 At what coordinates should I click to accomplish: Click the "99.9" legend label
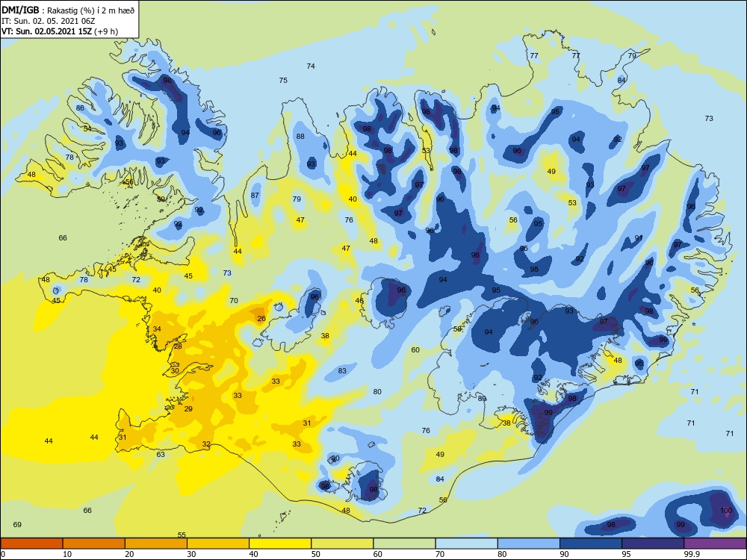[692, 554]
